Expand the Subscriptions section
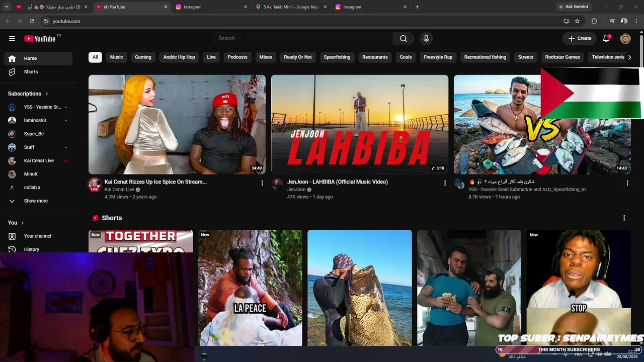Screen dimensions: 644x362 [x=28, y=94]
